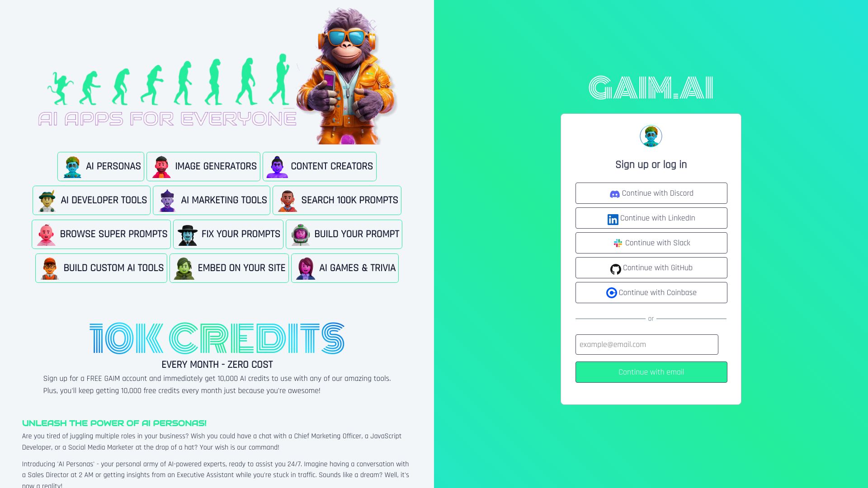Click the Search 100K Prompts icon
Screen dimensions: 868x488
pos(287,200)
